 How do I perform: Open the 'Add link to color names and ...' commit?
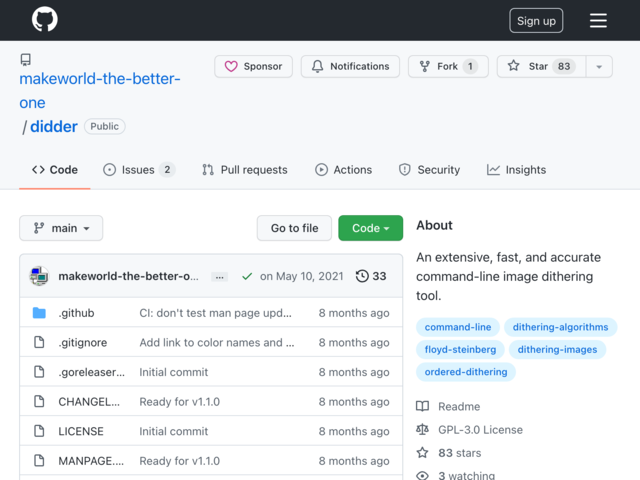pos(217,342)
